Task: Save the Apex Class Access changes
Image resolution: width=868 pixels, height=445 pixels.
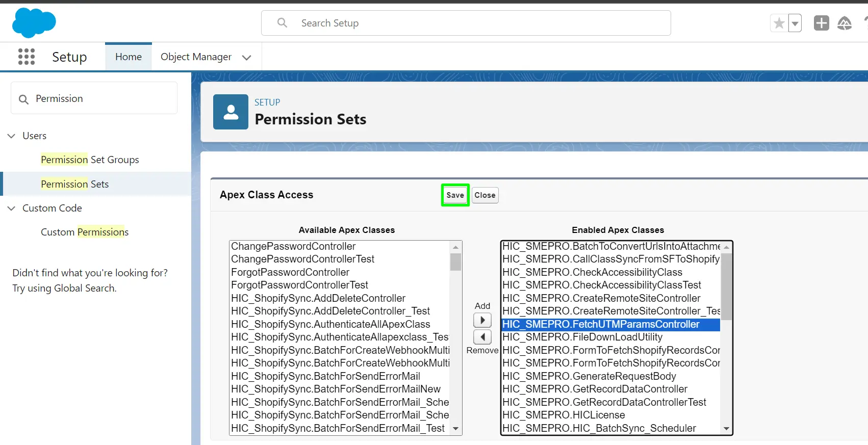Action: [455, 195]
